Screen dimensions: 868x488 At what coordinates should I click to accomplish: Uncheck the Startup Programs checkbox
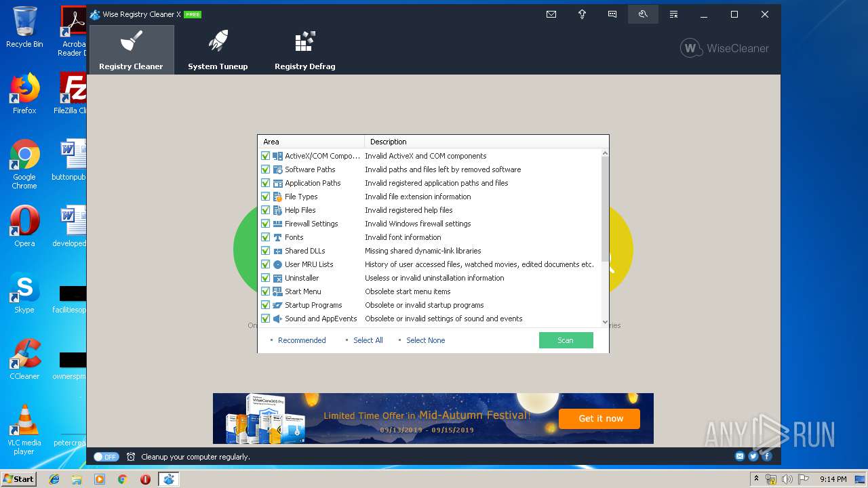(266, 305)
